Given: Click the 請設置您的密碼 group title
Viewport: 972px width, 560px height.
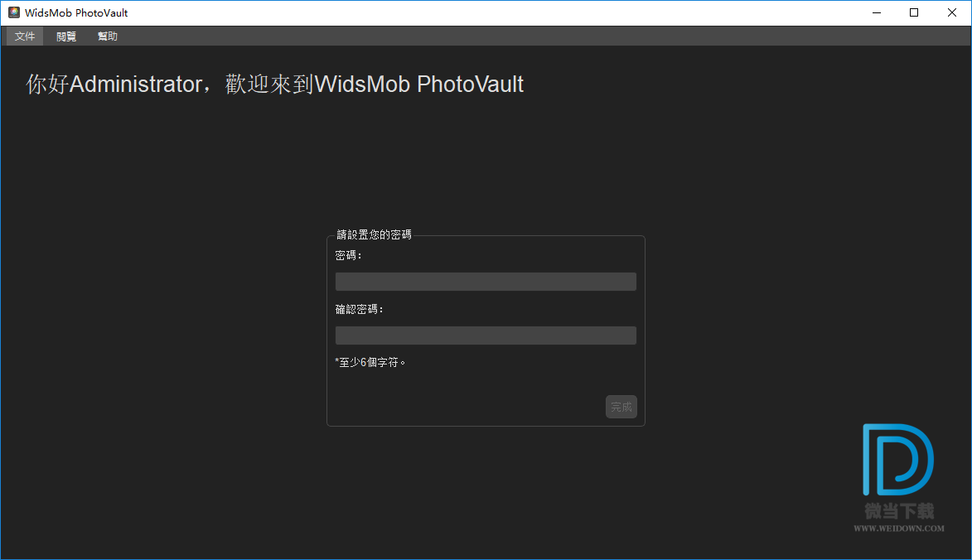Looking at the screenshot, I should [x=374, y=234].
